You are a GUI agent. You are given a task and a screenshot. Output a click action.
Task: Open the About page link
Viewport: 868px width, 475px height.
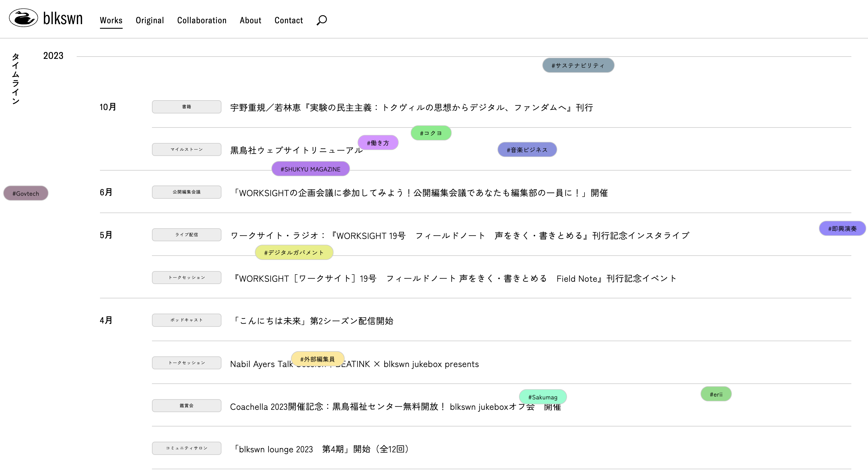pyautogui.click(x=250, y=20)
